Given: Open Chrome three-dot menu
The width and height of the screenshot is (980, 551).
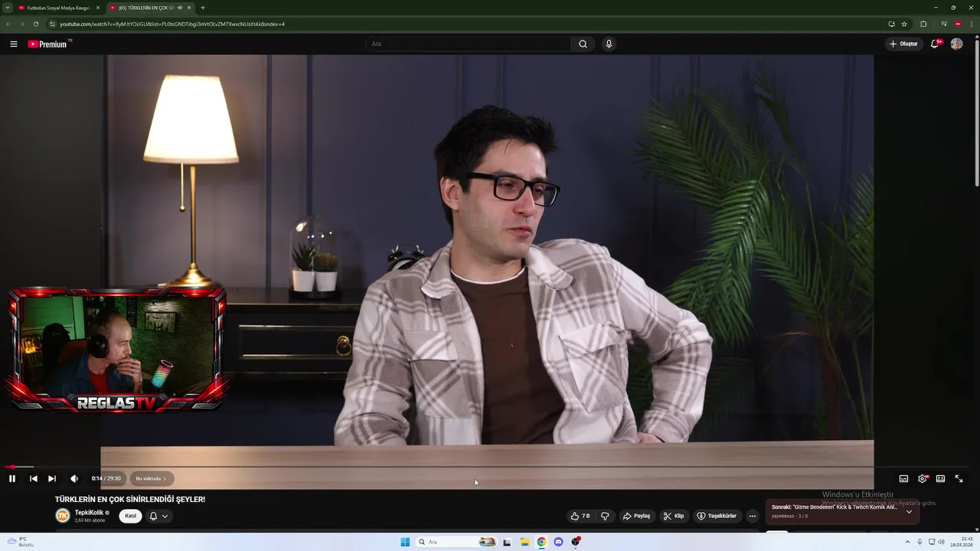Looking at the screenshot, I should click(972, 24).
